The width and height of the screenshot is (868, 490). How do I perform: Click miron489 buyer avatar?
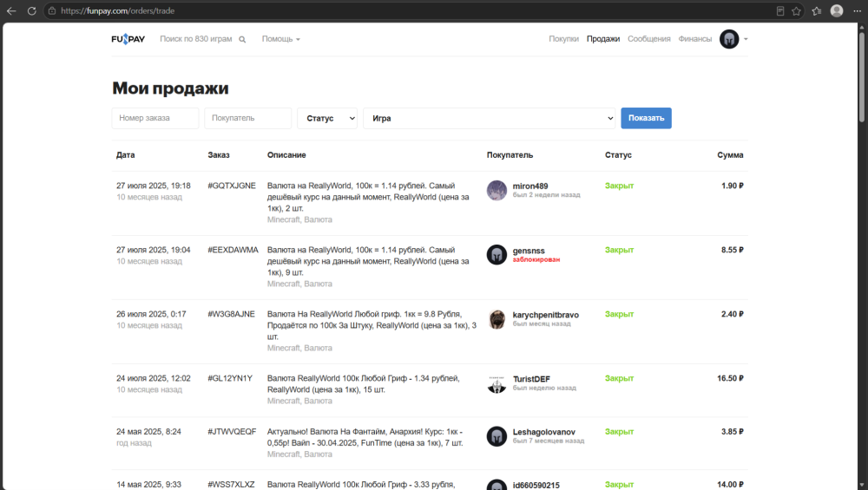[496, 190]
